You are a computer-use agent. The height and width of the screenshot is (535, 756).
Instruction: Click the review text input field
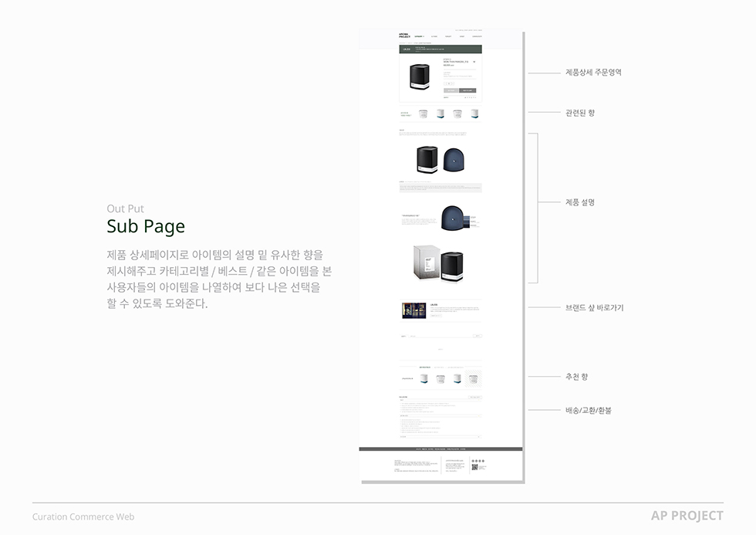[x=440, y=336]
